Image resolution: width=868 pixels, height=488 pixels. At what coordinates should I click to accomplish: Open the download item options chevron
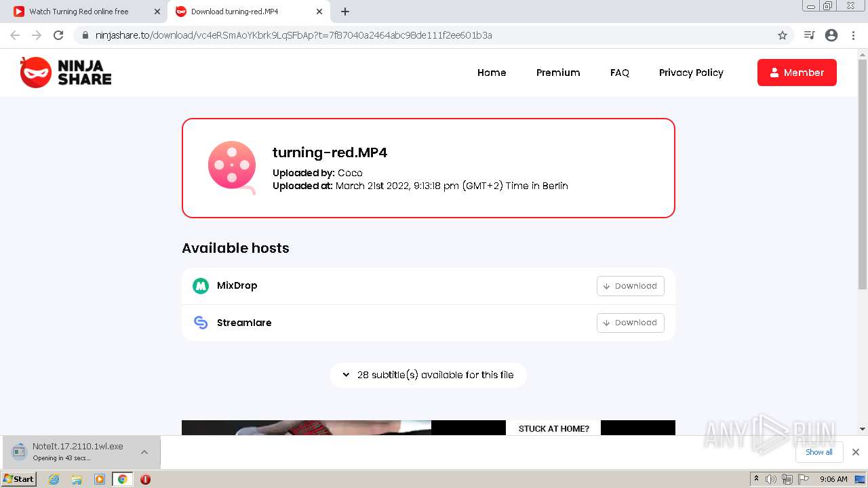click(144, 452)
